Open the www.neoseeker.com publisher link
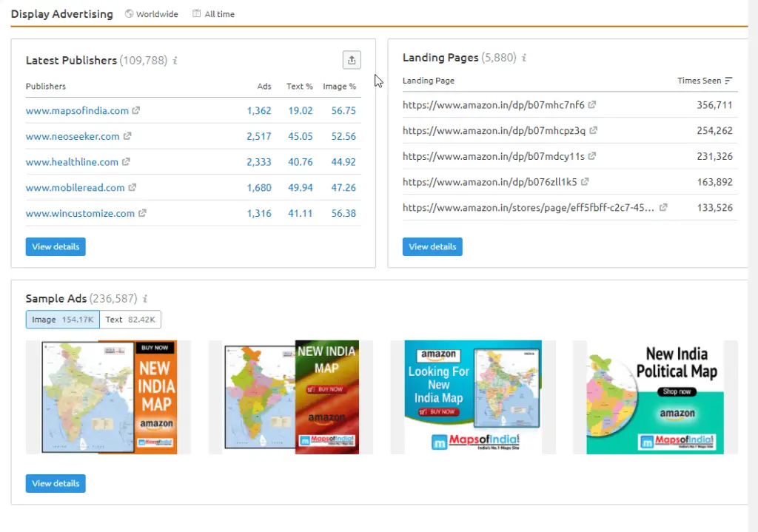The width and height of the screenshot is (758, 532). point(73,136)
